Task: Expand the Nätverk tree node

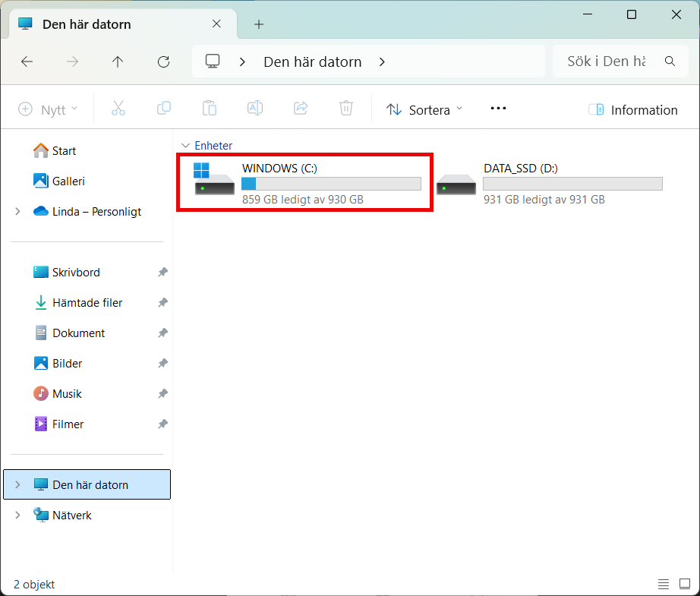Action: [18, 515]
